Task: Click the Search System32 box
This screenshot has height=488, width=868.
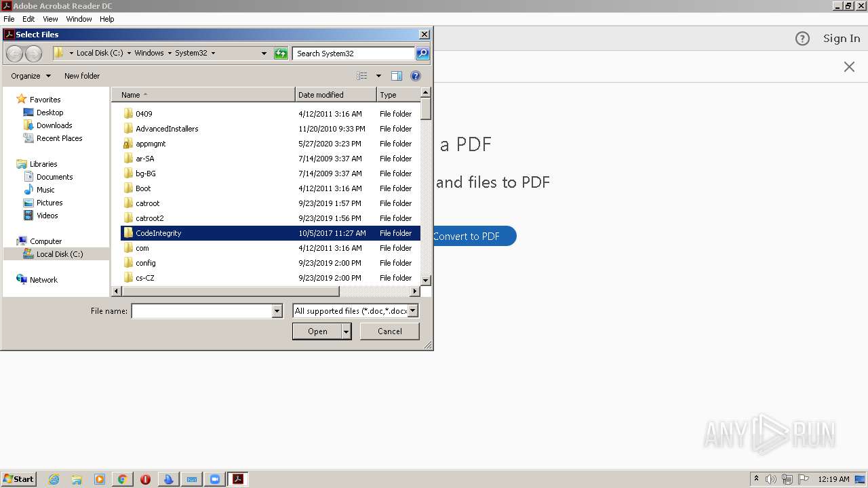Action: [353, 54]
